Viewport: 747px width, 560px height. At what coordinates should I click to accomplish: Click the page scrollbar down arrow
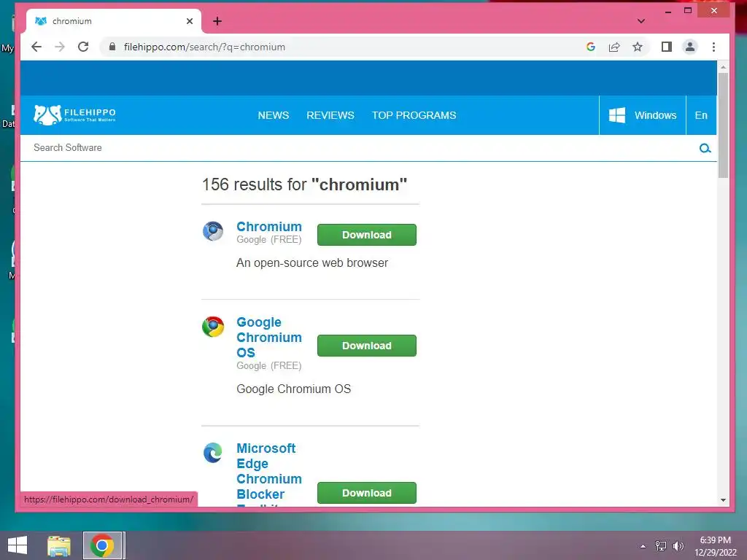click(723, 500)
